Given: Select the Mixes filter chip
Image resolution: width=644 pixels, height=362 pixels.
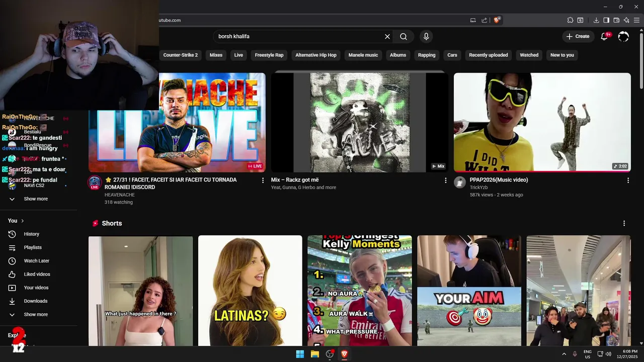Looking at the screenshot, I should coord(216,55).
